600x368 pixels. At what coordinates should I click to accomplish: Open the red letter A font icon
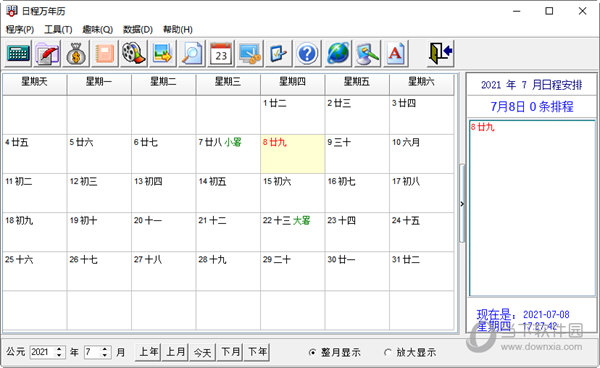[x=396, y=54]
